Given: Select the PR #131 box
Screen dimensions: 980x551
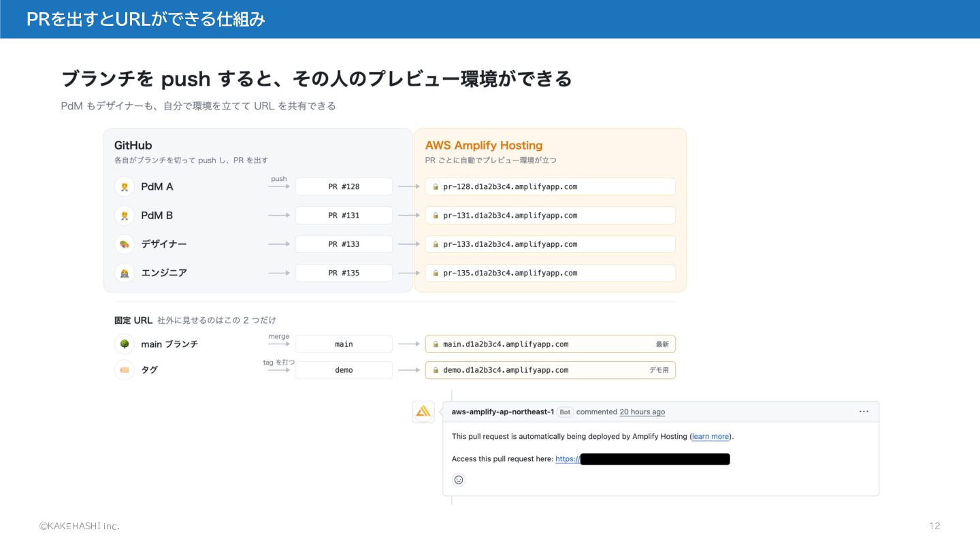Looking at the screenshot, I should [x=344, y=216].
